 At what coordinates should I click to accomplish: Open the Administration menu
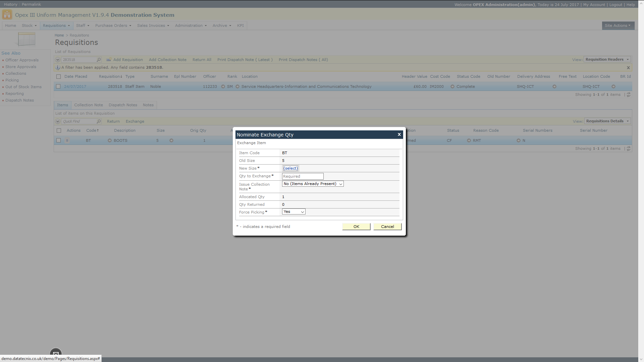tap(191, 25)
